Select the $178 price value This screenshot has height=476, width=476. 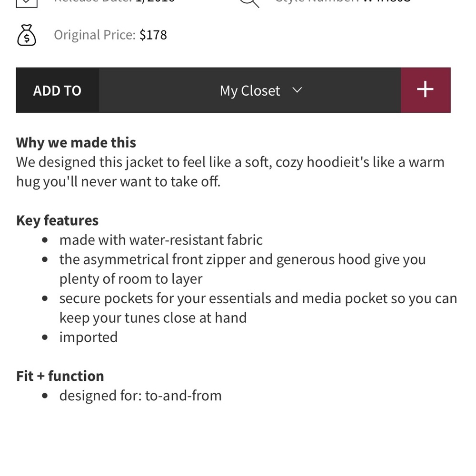pyautogui.click(x=153, y=35)
